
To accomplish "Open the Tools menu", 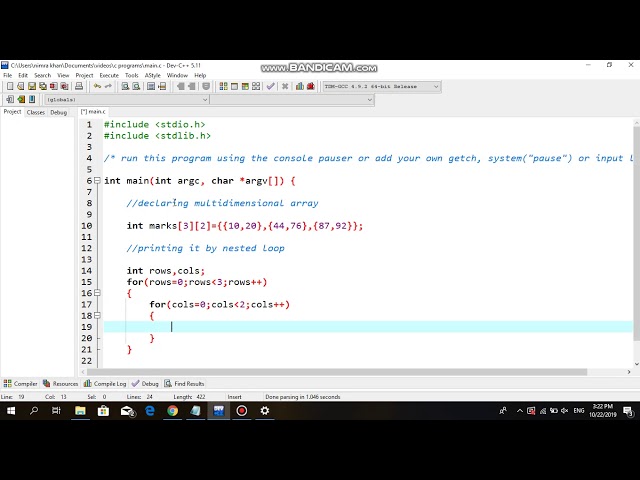I will tap(131, 75).
